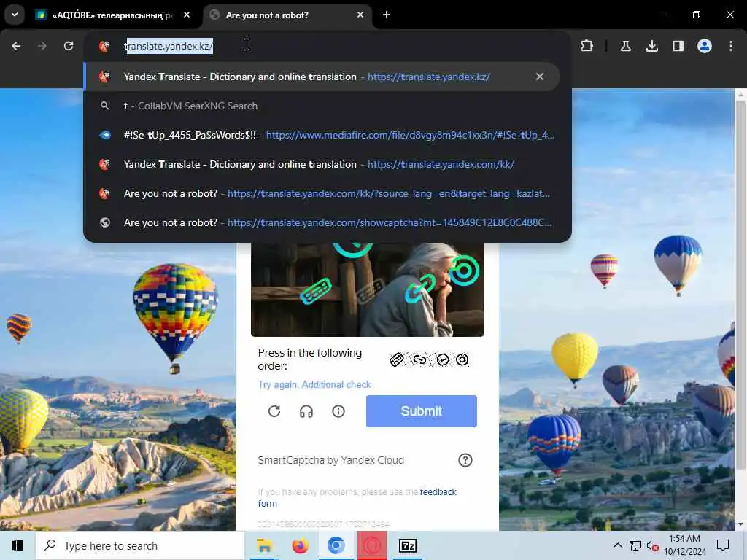The image size is (747, 560).
Task: Open the Downloads icon in toolbar
Action: (x=651, y=46)
